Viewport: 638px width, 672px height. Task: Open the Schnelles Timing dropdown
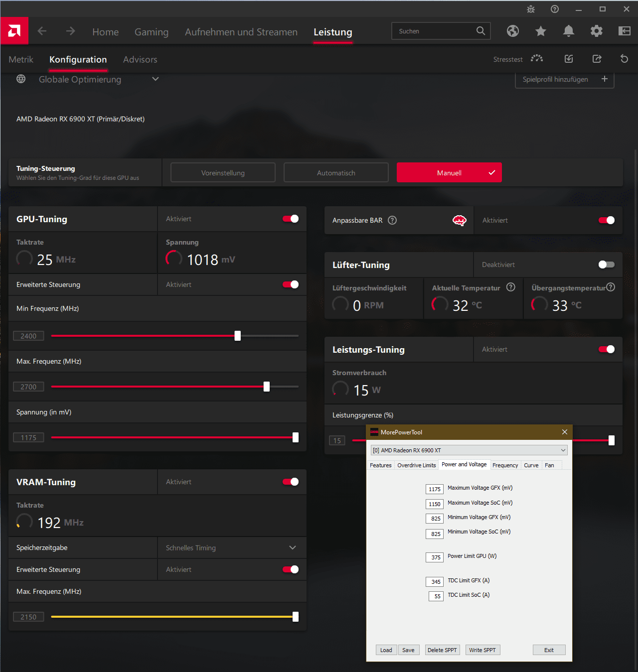pyautogui.click(x=232, y=547)
